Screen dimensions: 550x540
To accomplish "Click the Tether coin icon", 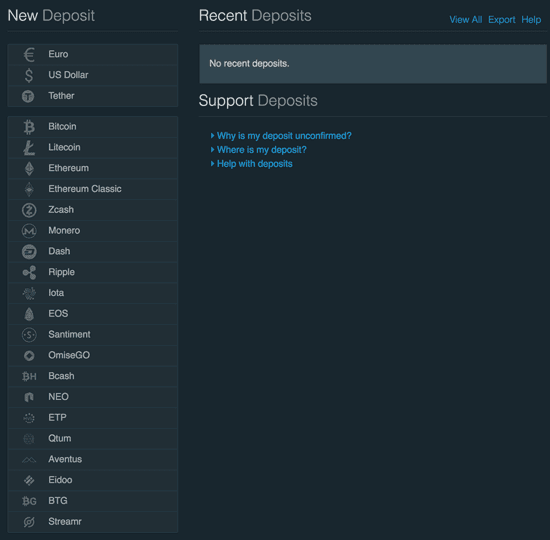I will pyautogui.click(x=28, y=96).
